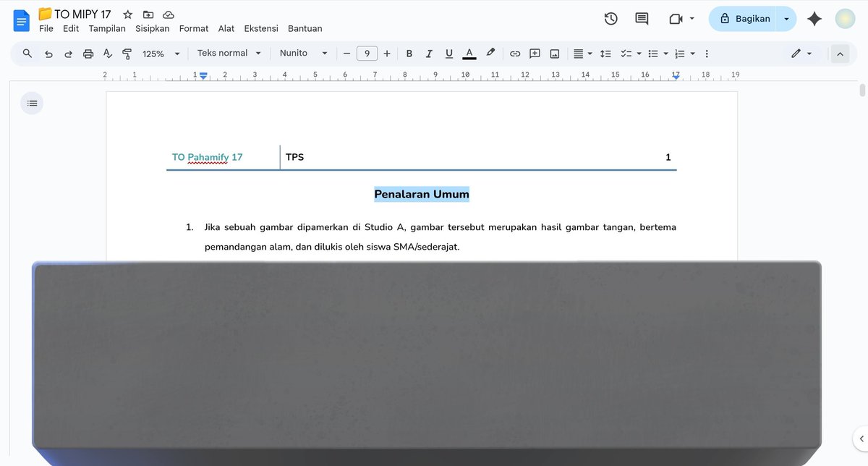The height and width of the screenshot is (466, 868).
Task: Expand the video call options arrow
Action: 692,19
